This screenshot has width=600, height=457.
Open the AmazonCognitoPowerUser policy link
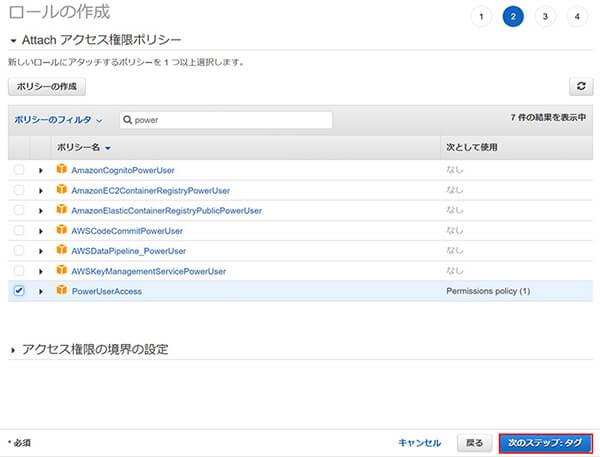[123, 170]
